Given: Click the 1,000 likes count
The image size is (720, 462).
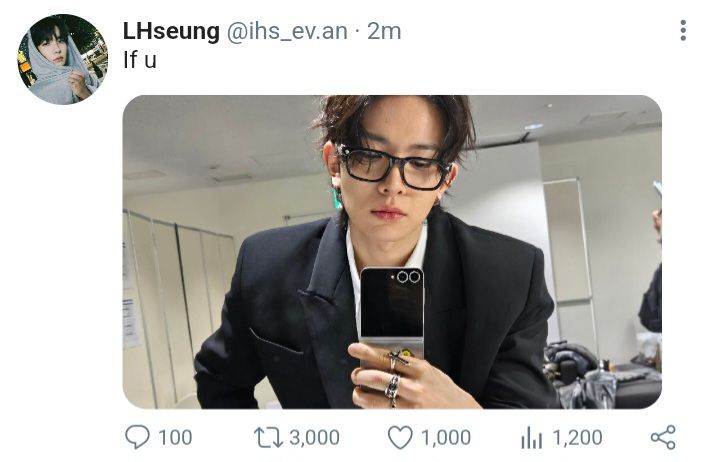Looking at the screenshot, I should point(446,437).
